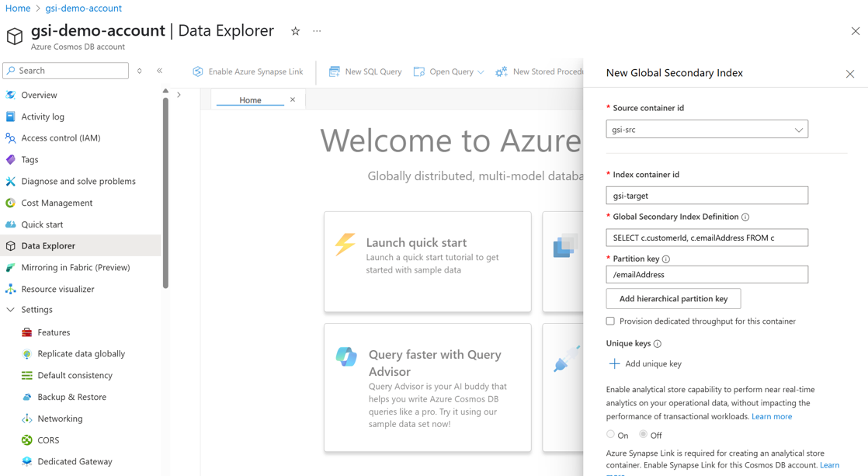Open Replicate data globally icon
The width and height of the screenshot is (868, 476).
pyautogui.click(x=26, y=353)
